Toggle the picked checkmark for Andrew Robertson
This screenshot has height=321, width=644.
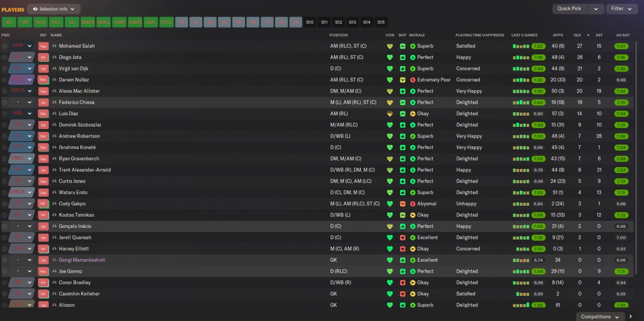click(x=5, y=136)
